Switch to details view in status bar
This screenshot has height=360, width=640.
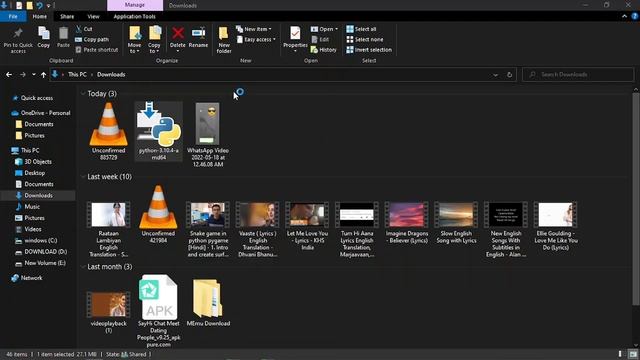point(620,354)
